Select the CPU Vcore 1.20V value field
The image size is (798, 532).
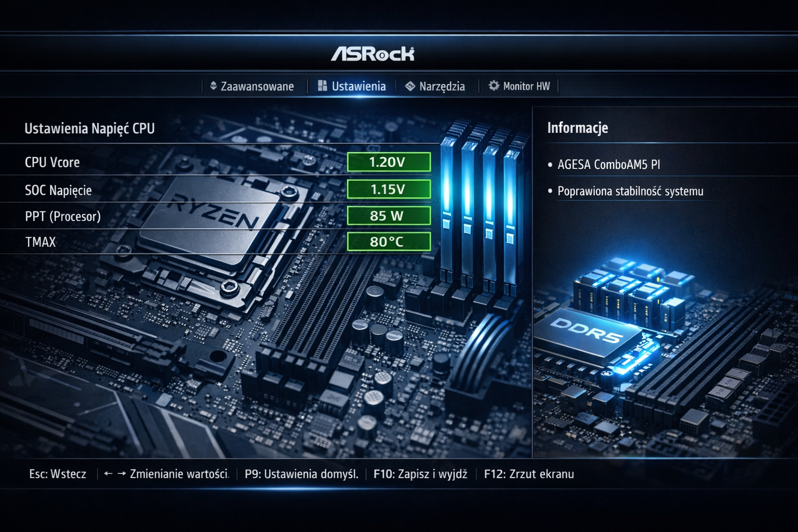coord(389,162)
